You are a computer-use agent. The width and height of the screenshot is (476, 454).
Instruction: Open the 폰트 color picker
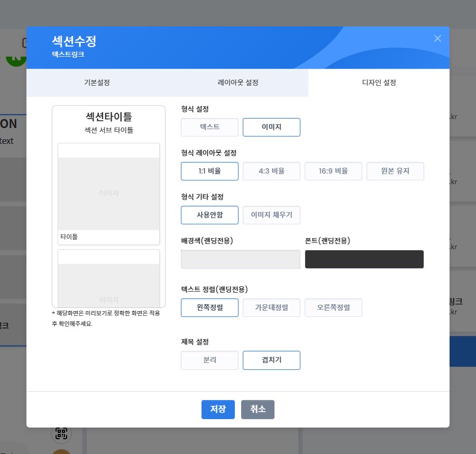[x=364, y=259]
